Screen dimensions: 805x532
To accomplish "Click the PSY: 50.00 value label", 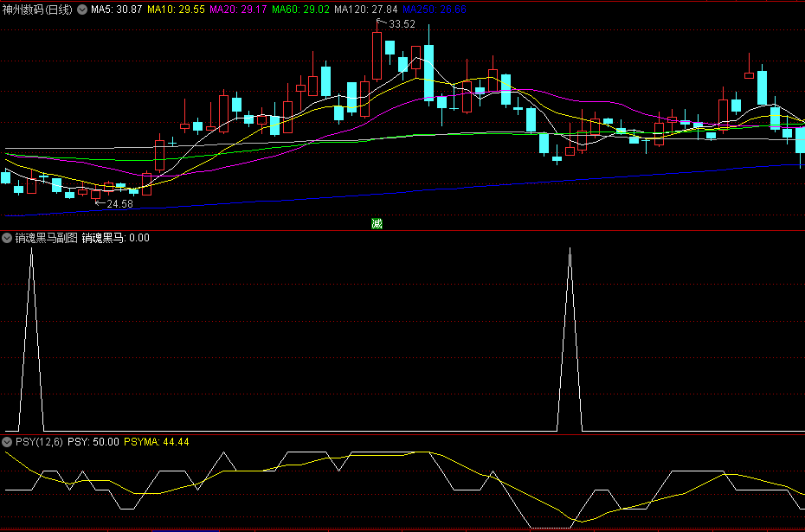I will click(93, 442).
